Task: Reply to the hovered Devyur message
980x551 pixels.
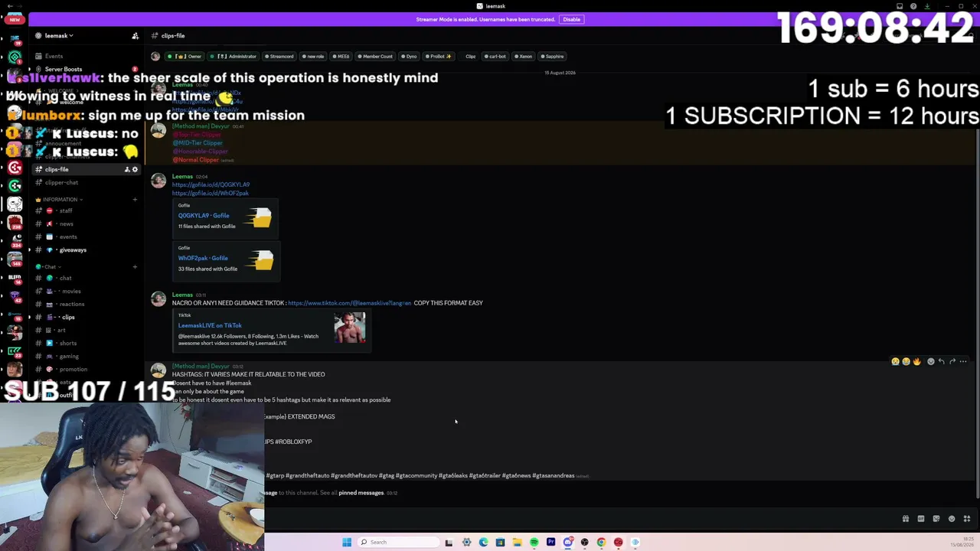Action: pyautogui.click(x=942, y=361)
